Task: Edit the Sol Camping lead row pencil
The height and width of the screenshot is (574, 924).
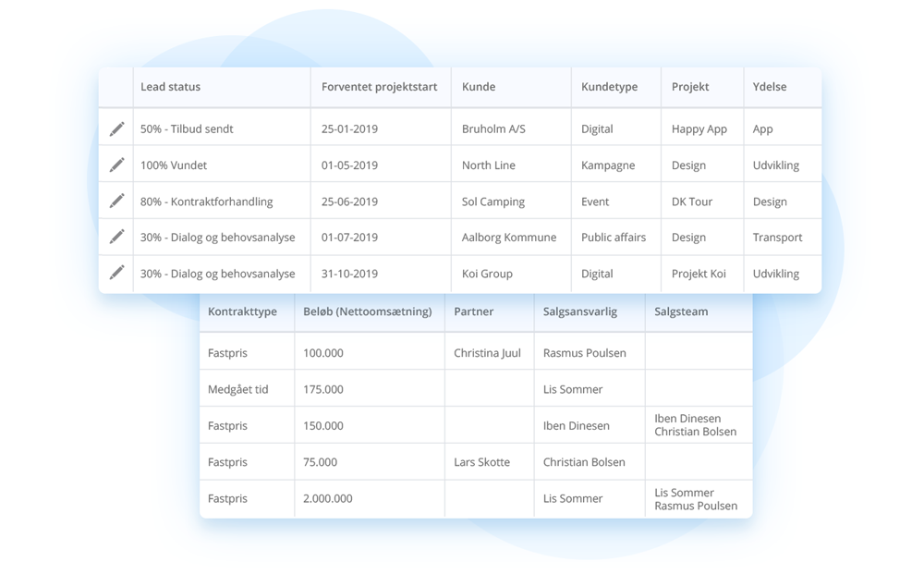Action: click(x=116, y=201)
